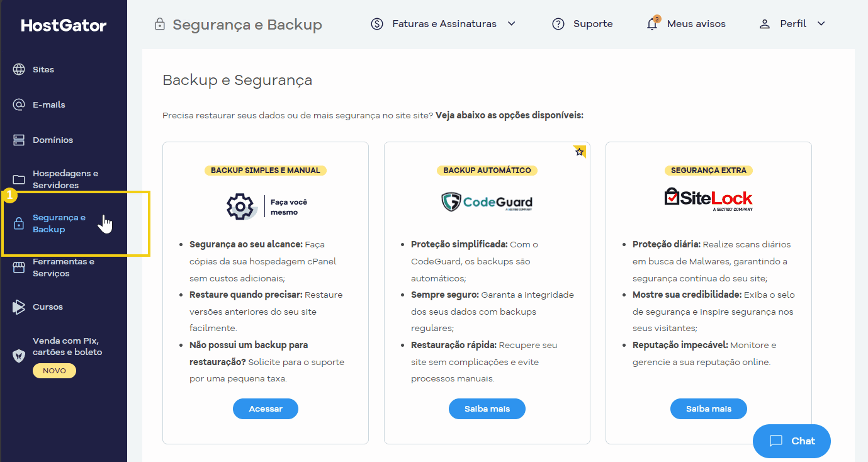Click the Faturas e Assinaturas label
The width and height of the screenshot is (868, 462).
click(x=444, y=24)
